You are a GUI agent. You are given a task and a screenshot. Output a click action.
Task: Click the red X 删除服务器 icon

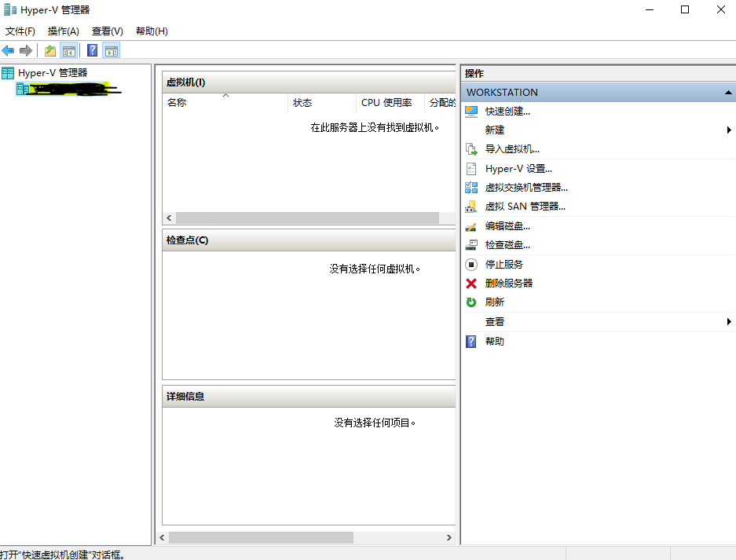coord(471,284)
